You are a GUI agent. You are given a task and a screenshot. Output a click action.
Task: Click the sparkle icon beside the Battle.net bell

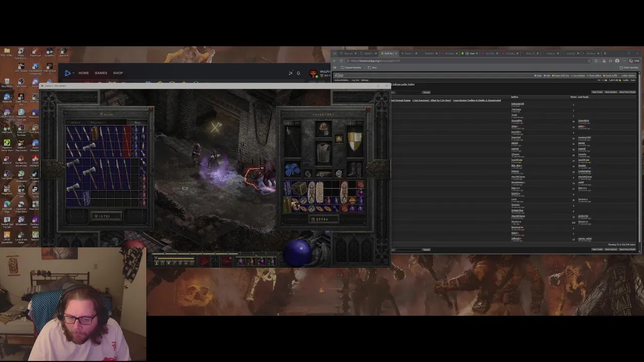point(290,73)
